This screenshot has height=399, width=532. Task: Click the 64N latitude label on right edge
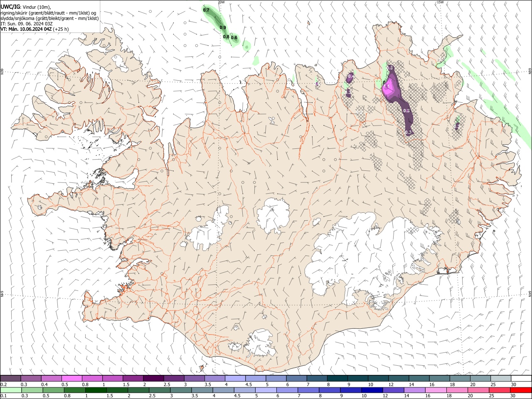(x=530, y=293)
